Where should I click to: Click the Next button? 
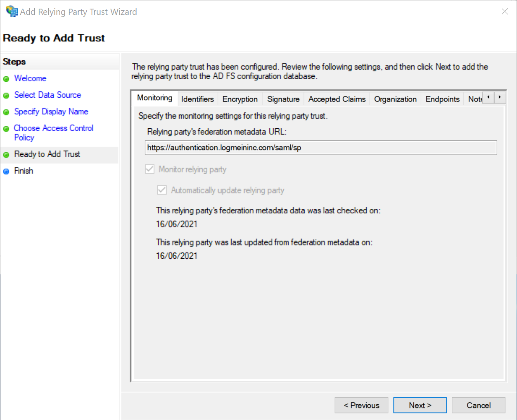tap(420, 405)
